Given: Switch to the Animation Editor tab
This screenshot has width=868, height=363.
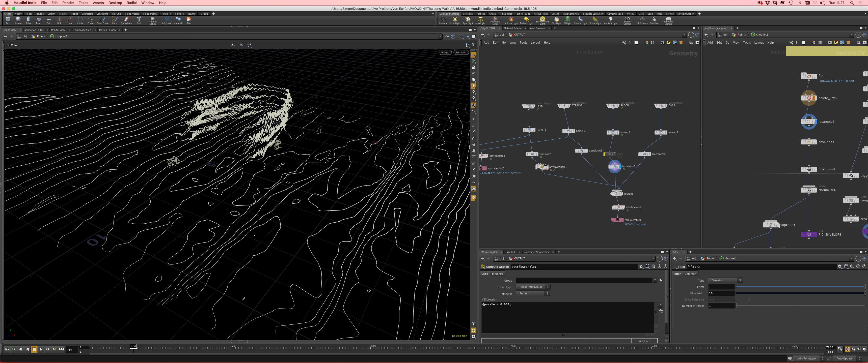Looking at the screenshot, I should pos(34,30).
